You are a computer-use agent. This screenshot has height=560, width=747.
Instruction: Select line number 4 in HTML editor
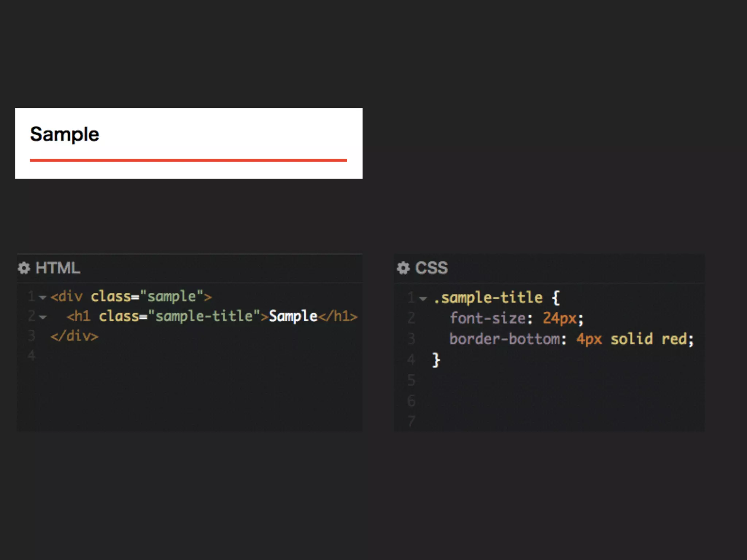coord(32,355)
